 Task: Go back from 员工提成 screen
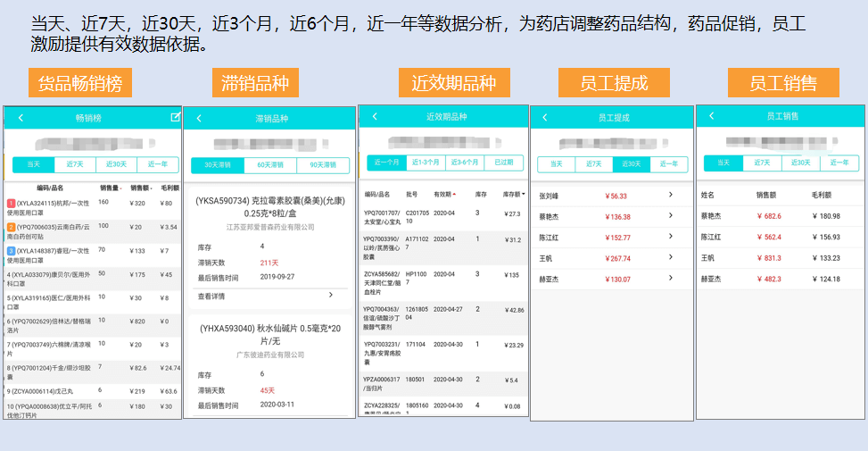click(546, 118)
